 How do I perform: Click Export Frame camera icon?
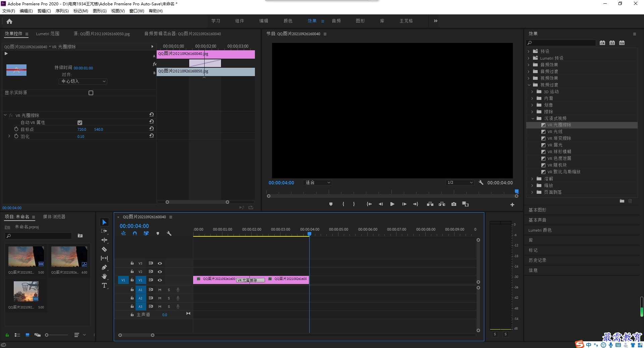click(454, 204)
